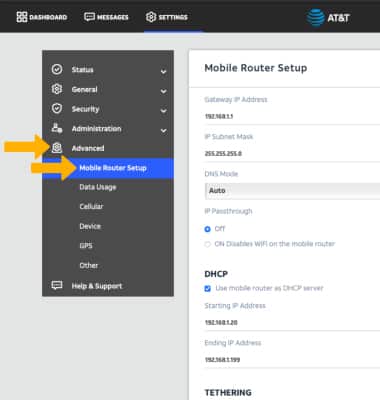Click the IP Subnet Mask field 255.255.255.0

[292, 154]
